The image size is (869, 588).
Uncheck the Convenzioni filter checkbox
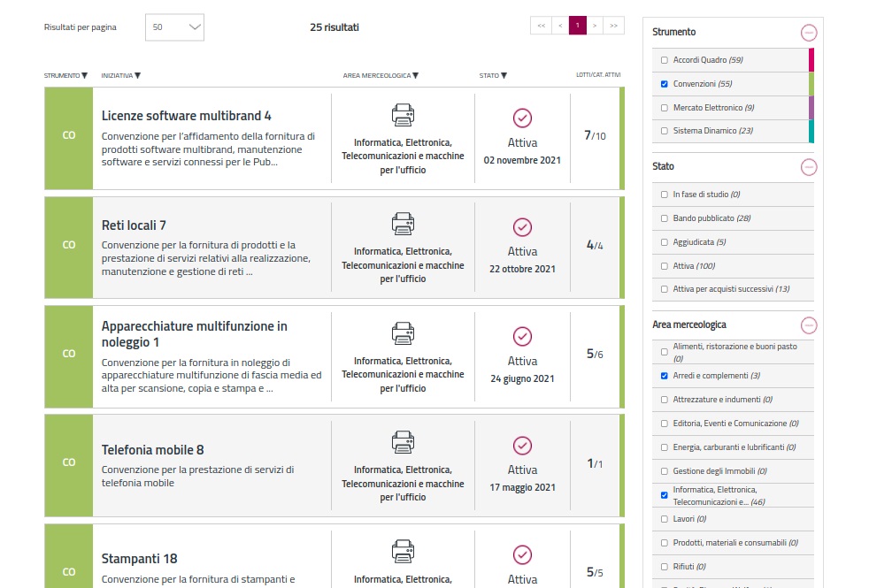click(x=665, y=84)
